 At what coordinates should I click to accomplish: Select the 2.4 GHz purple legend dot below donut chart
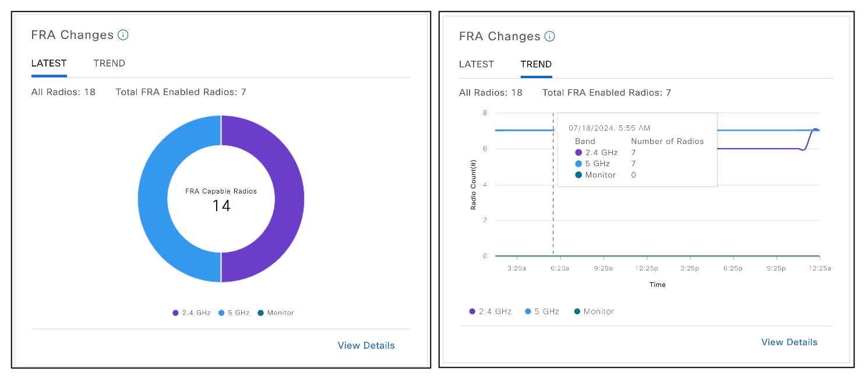coord(175,313)
